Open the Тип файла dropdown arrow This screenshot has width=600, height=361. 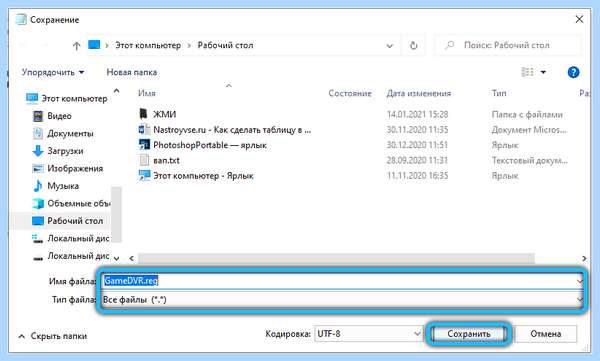(x=579, y=300)
